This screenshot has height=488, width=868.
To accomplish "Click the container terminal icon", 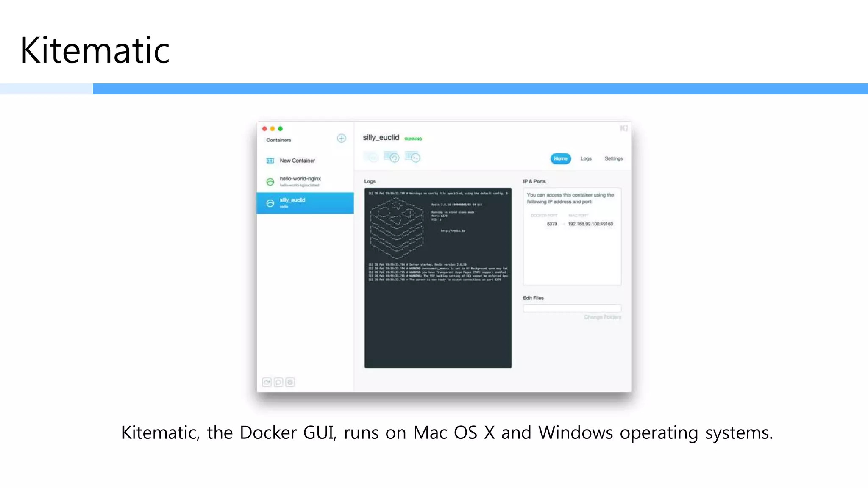I will click(x=412, y=158).
